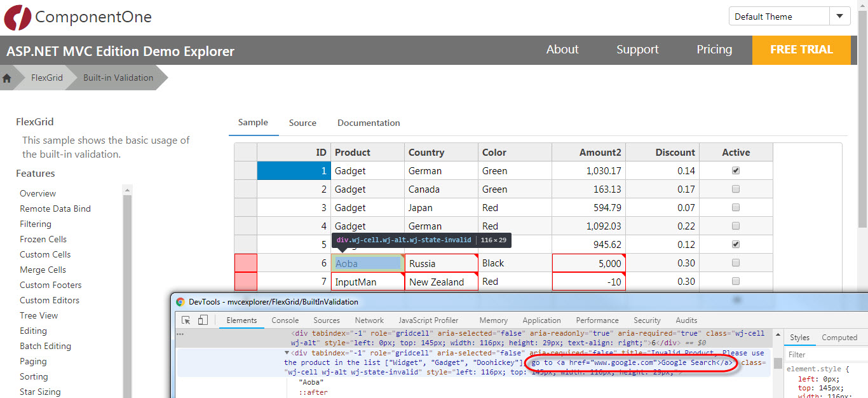Select the New Zealand country cell
This screenshot has width=868, height=398.
tap(441, 282)
